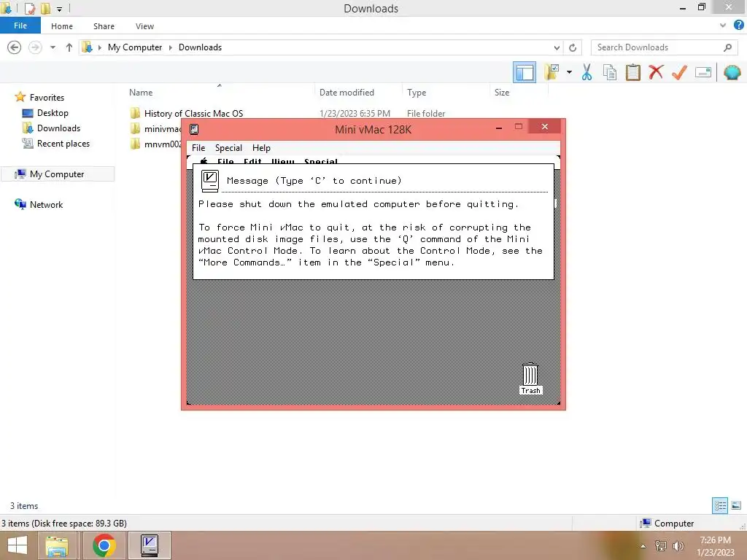Toggle the navigation pane layout icon
Screen dimensions: 747x560
coord(525,72)
